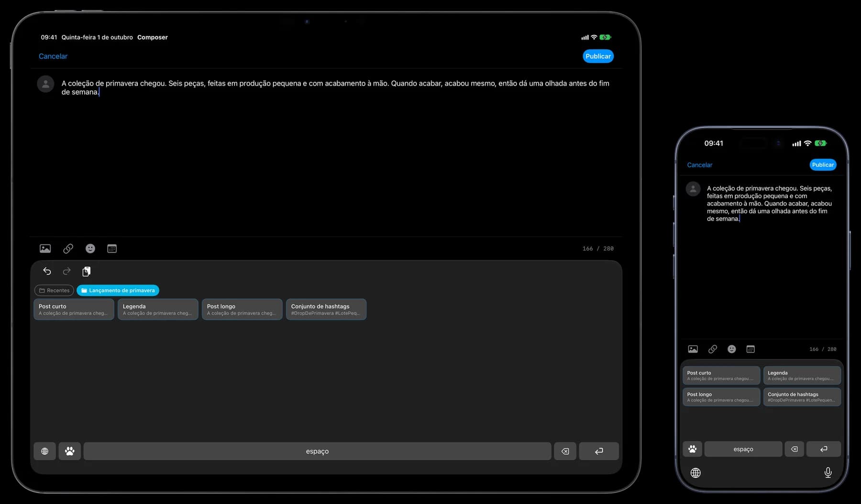Image resolution: width=861 pixels, height=504 pixels.
Task: Select Lançamento de primavera folder tab
Action: pos(118,290)
